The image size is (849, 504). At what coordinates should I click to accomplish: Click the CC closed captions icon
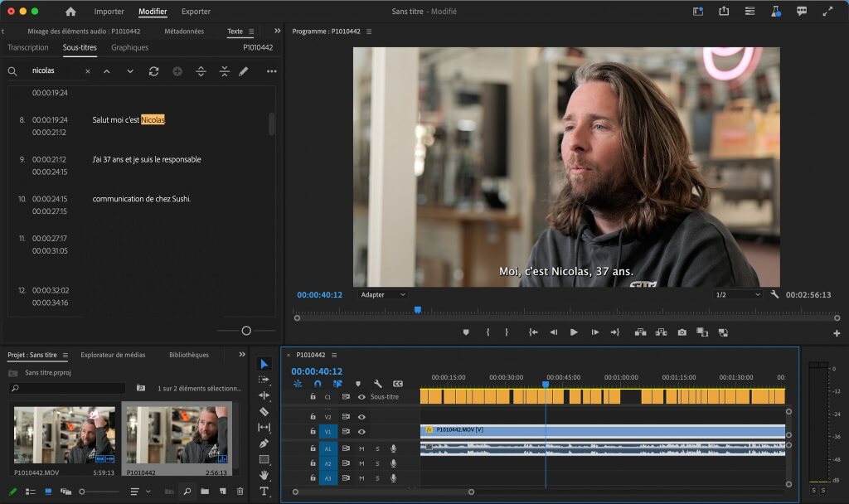(x=398, y=384)
